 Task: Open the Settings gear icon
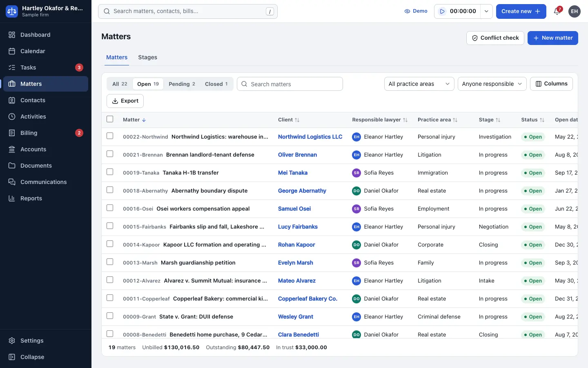(x=12, y=341)
